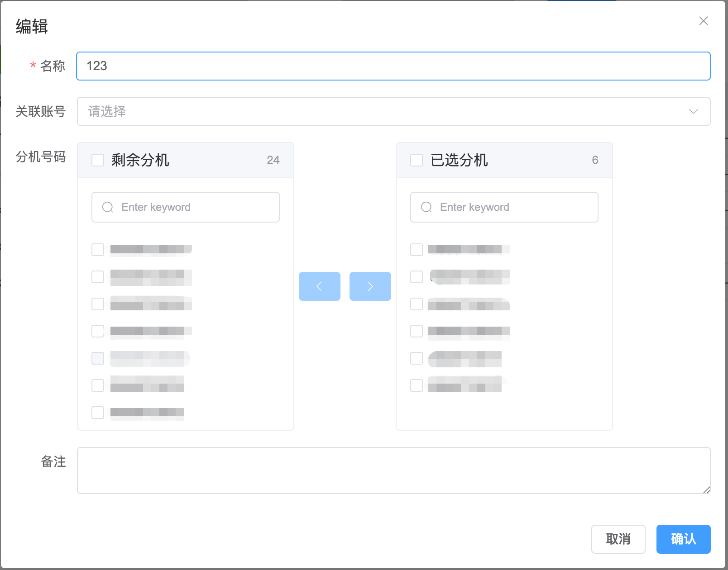Check the last item in 已选分机 list
Screen dimensions: 728x570
pyautogui.click(x=417, y=385)
